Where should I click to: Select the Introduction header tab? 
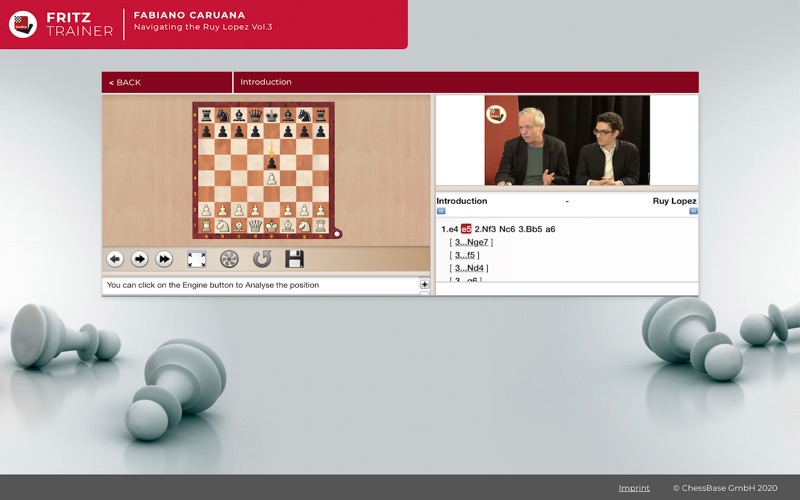click(x=266, y=82)
